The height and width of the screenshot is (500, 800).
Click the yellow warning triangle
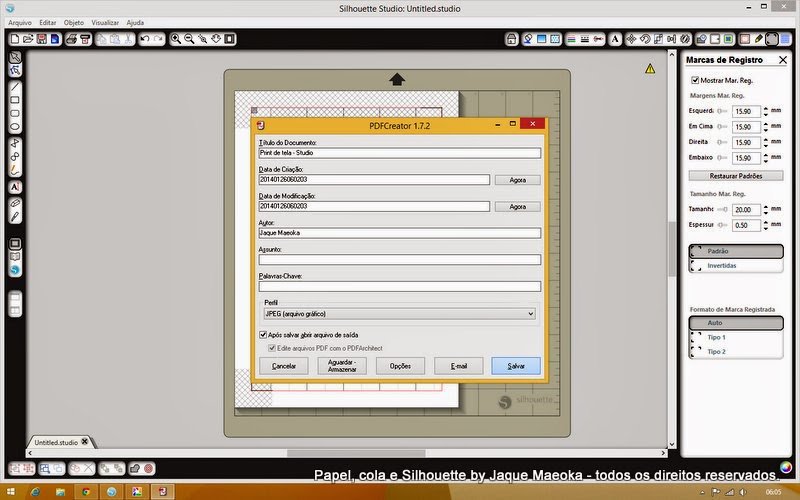tap(650, 68)
